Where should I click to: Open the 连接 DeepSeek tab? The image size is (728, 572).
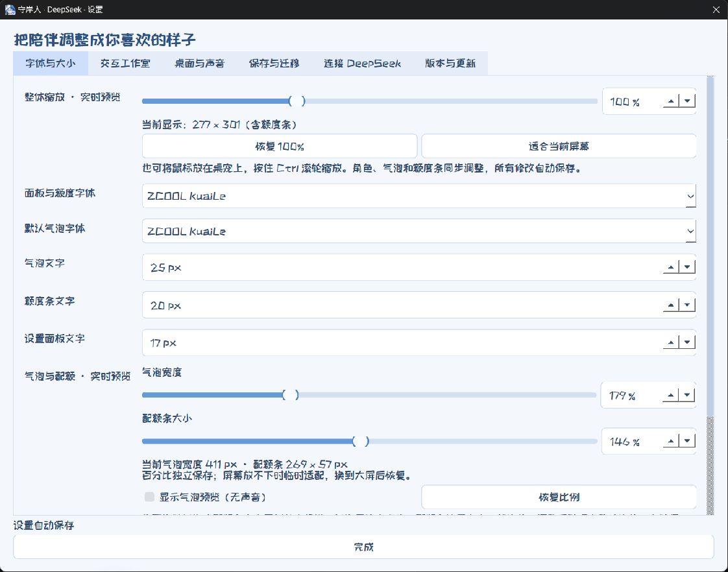[362, 64]
